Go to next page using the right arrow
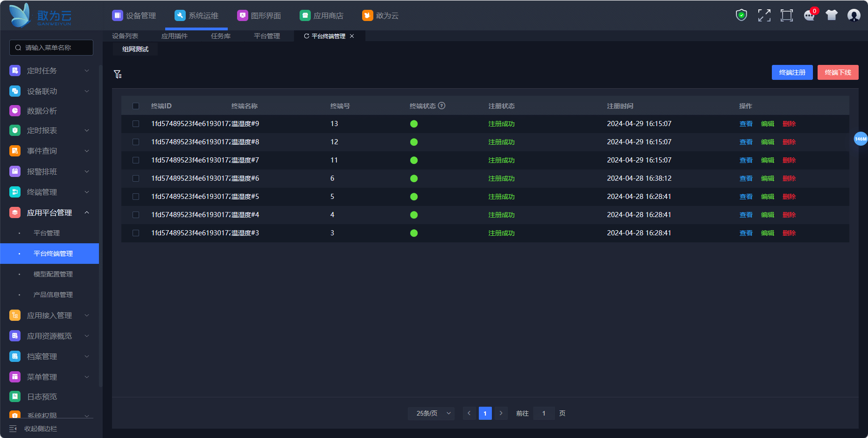The image size is (868, 438). [x=501, y=413]
